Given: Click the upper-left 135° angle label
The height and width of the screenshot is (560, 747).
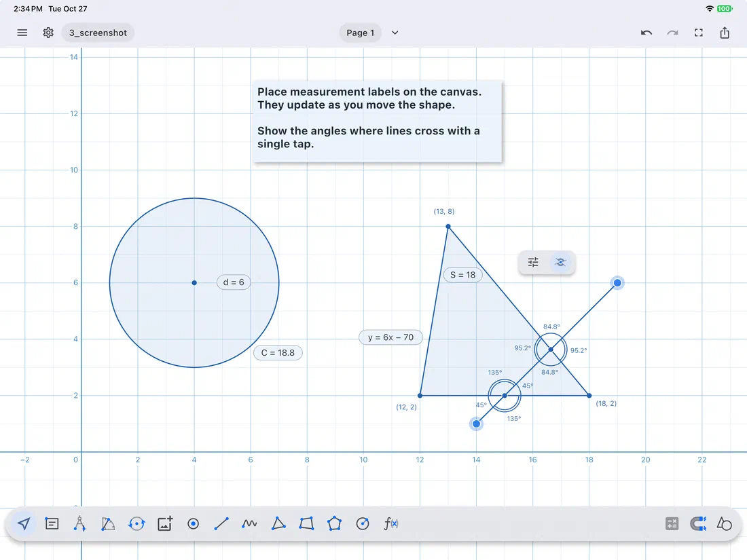Looking at the screenshot, I should [494, 373].
